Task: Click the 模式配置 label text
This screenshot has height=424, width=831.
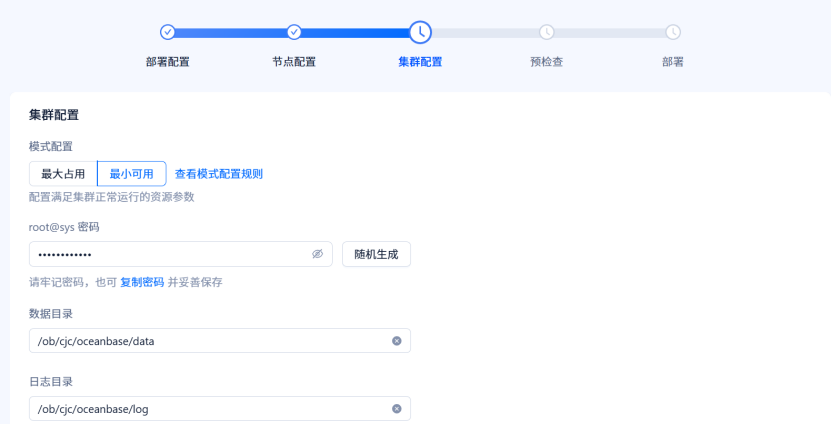Action: point(51,146)
